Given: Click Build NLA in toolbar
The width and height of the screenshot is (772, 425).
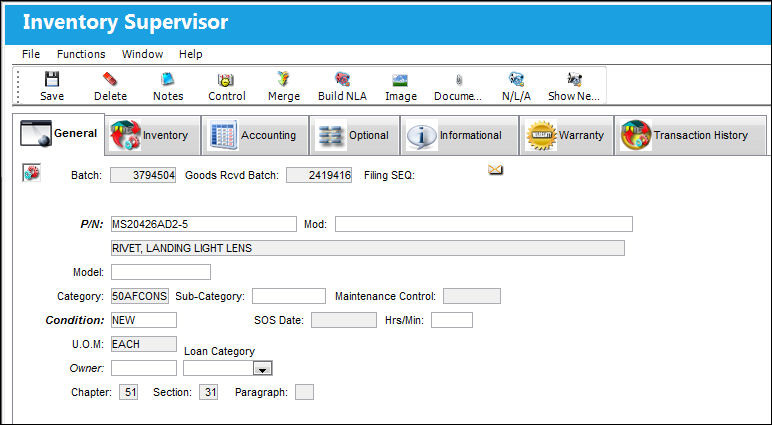Looking at the screenshot, I should (342, 86).
